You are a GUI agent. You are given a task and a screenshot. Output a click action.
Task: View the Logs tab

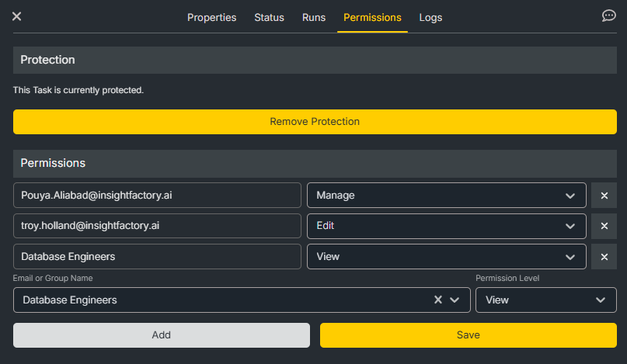(x=430, y=17)
